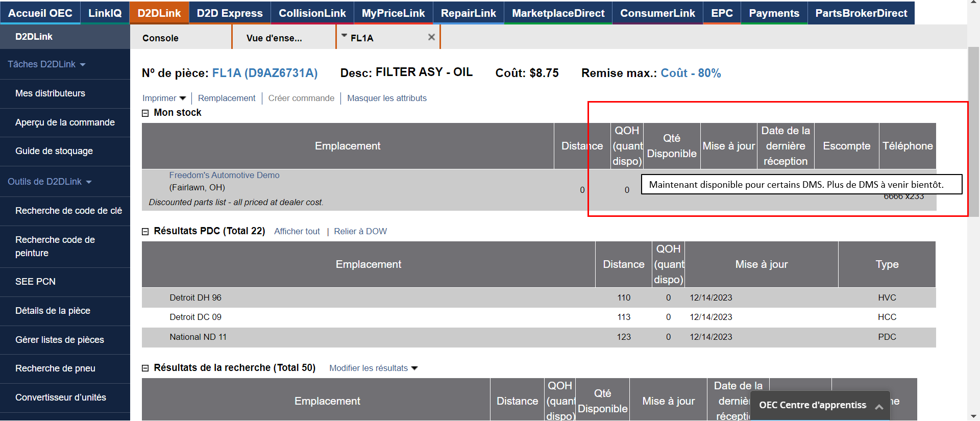Collapse the Résultats PDC section
The height and width of the screenshot is (421, 980).
coord(145,232)
